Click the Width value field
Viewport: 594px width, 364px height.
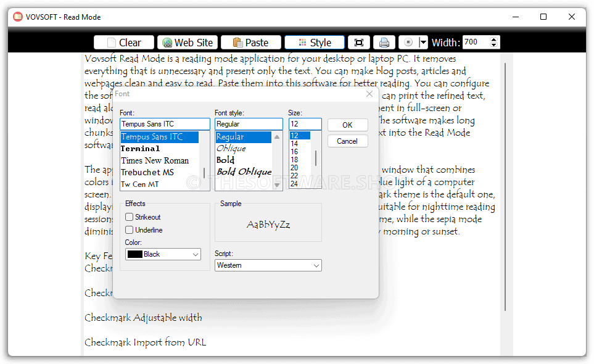tap(476, 42)
